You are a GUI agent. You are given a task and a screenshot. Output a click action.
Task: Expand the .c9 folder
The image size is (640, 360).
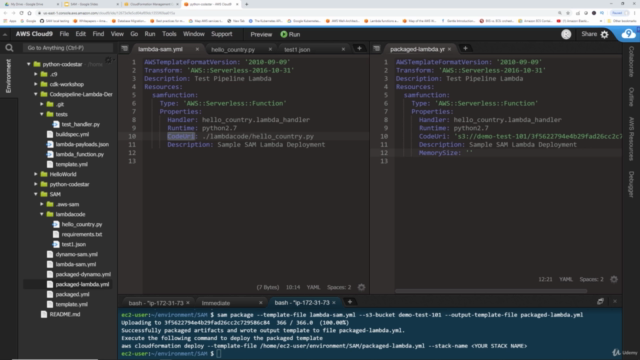point(36,74)
